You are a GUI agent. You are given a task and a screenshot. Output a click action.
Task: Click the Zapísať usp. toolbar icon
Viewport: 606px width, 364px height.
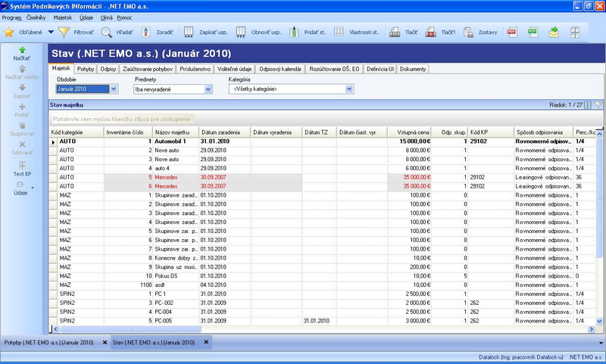[x=189, y=33]
